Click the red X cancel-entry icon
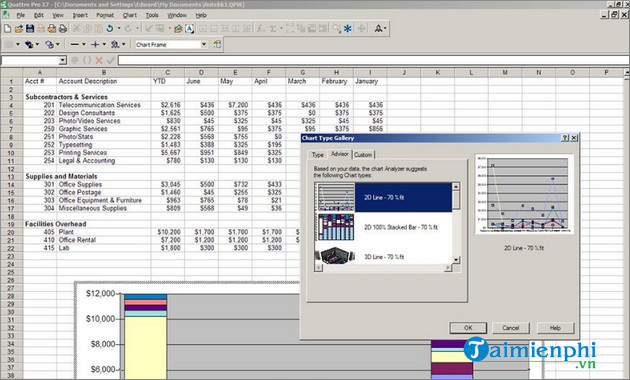 tap(99, 61)
